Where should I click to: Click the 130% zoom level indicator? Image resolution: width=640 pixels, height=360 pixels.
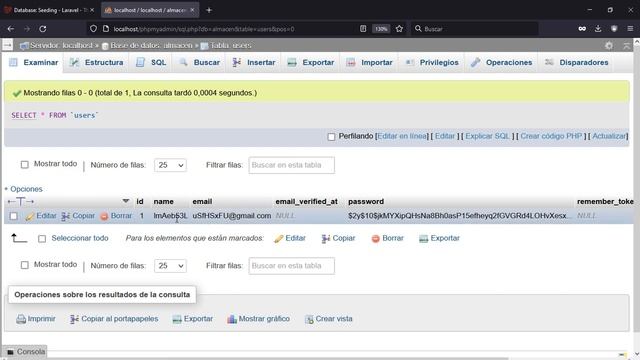click(x=381, y=29)
